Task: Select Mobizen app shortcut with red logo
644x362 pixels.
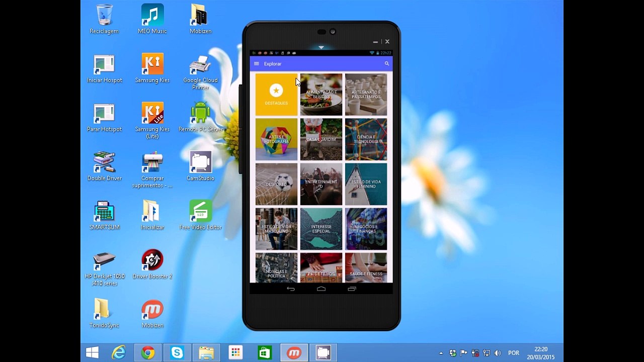Action: click(x=152, y=313)
